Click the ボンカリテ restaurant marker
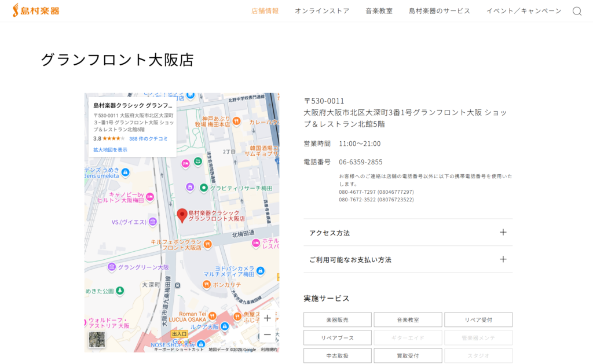 tap(207, 284)
